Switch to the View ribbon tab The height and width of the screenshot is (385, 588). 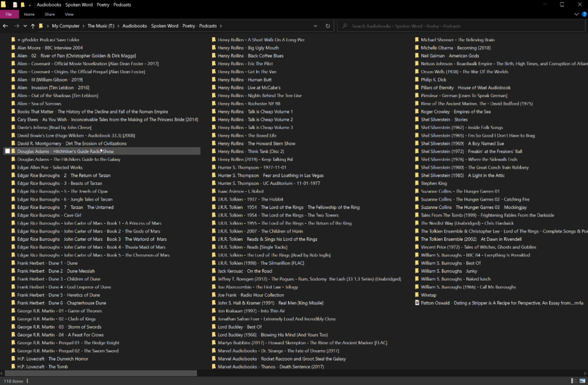[69, 14]
